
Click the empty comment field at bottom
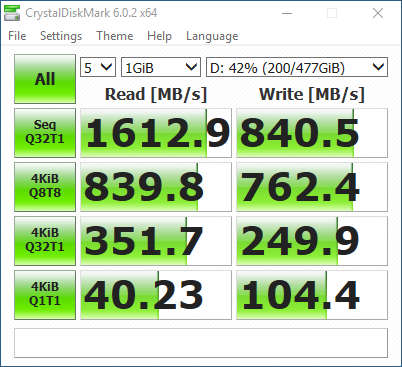tap(201, 343)
